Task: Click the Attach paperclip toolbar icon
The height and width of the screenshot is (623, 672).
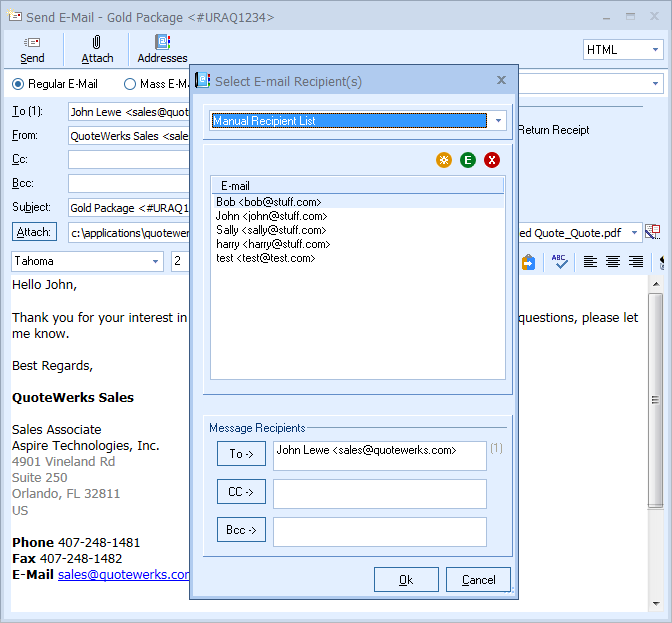Action: pyautogui.click(x=97, y=49)
